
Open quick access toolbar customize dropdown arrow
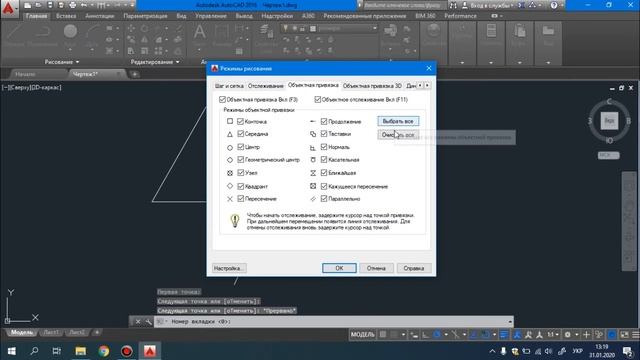point(132,5)
